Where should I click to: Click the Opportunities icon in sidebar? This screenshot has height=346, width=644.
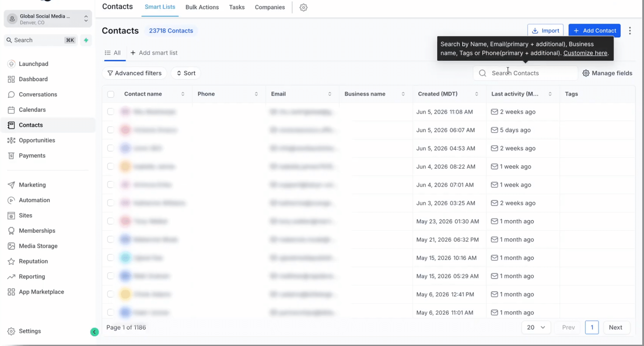pos(11,140)
